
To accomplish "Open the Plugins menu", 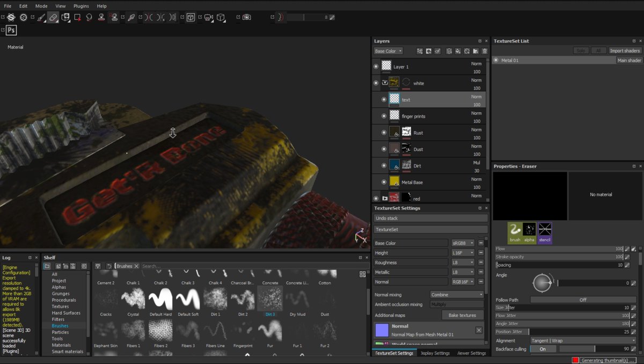I will [81, 6].
